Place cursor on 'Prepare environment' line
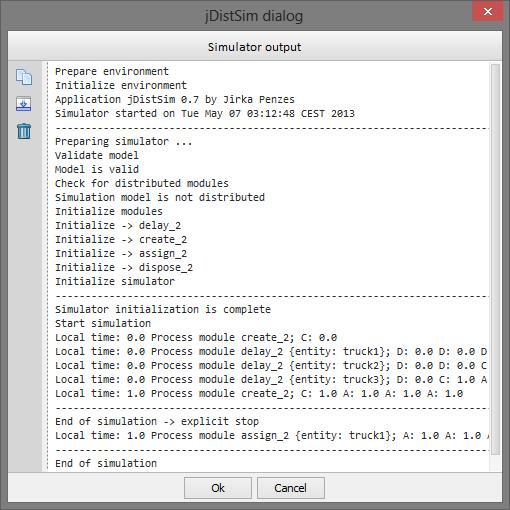The image size is (510, 510). pos(112,71)
